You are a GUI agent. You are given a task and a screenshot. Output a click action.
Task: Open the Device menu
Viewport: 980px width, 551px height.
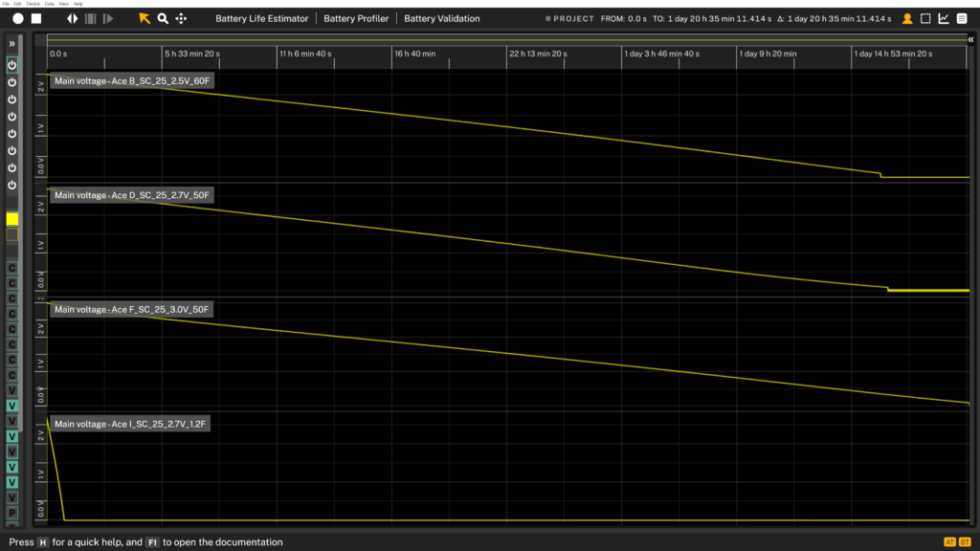(32, 3)
